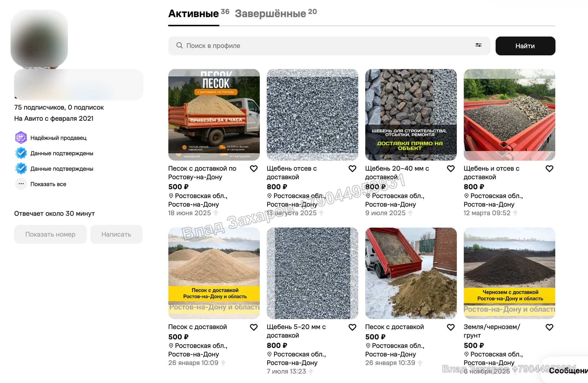Open the Щебень 5-20 мм с доставкой title
This screenshot has width=588, height=383.
(296, 331)
